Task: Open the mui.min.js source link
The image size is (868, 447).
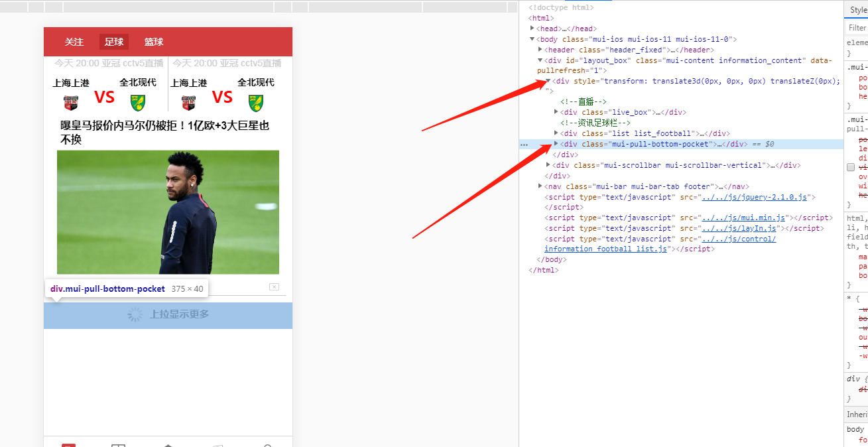Action: (x=744, y=218)
